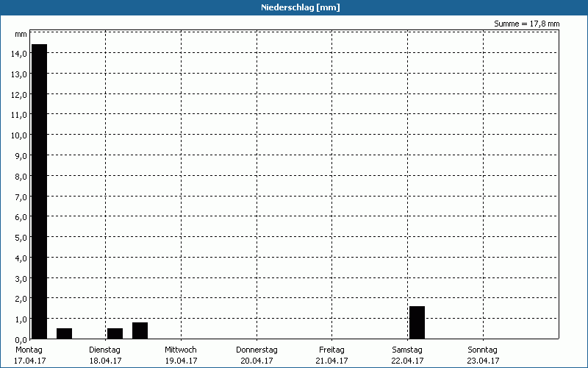Select the 'Mittwoch' axis label
This screenshot has height=368, width=588.
point(180,350)
